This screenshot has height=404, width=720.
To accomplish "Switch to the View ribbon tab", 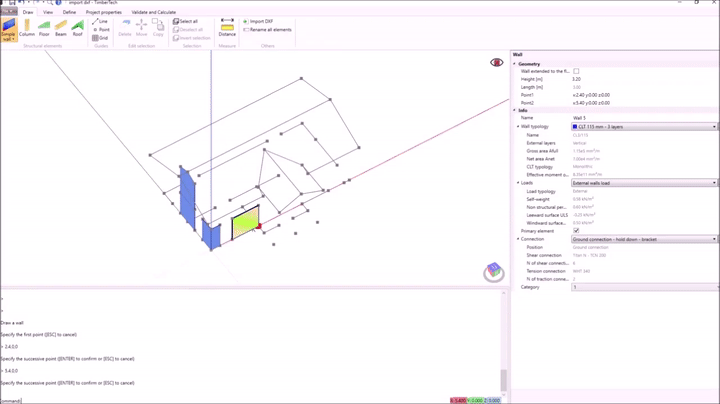I will pos(48,12).
